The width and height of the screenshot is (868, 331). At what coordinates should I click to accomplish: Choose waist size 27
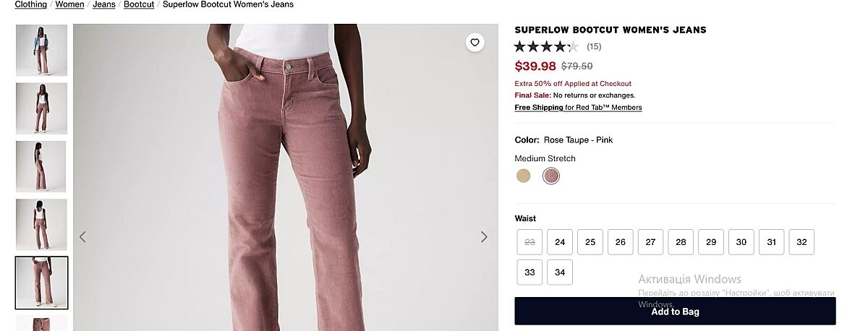pyautogui.click(x=650, y=242)
